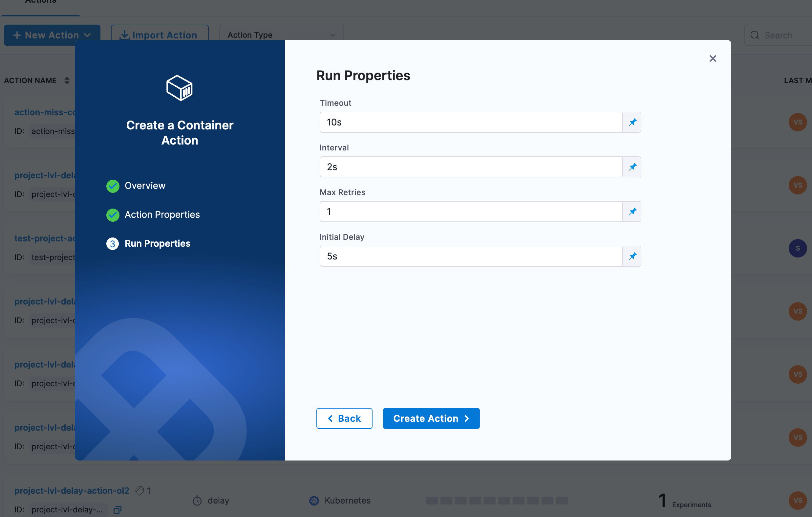This screenshot has width=812, height=517.
Task: Switch to the Actions tab
Action: tap(40, 3)
